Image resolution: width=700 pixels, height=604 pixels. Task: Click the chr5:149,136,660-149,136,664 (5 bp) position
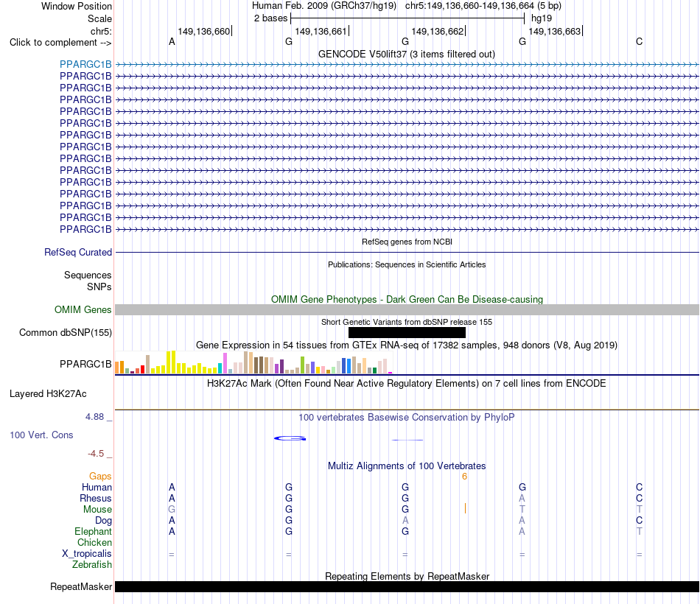click(483, 6)
